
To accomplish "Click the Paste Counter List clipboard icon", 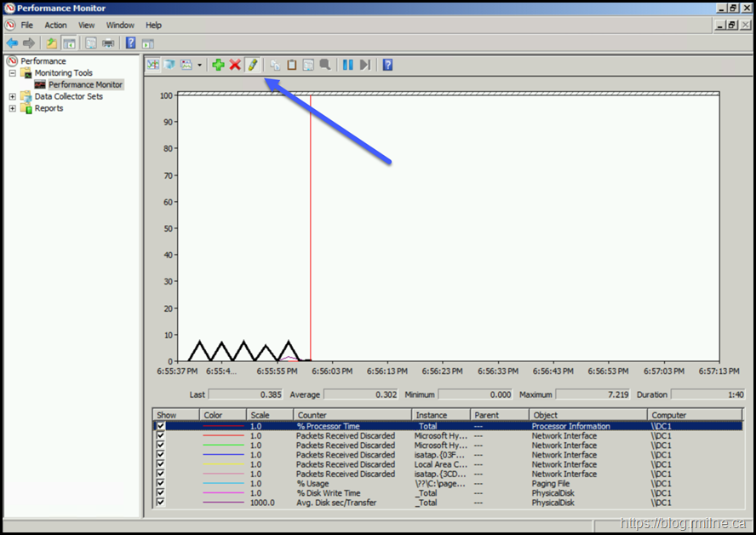I will pos(292,65).
